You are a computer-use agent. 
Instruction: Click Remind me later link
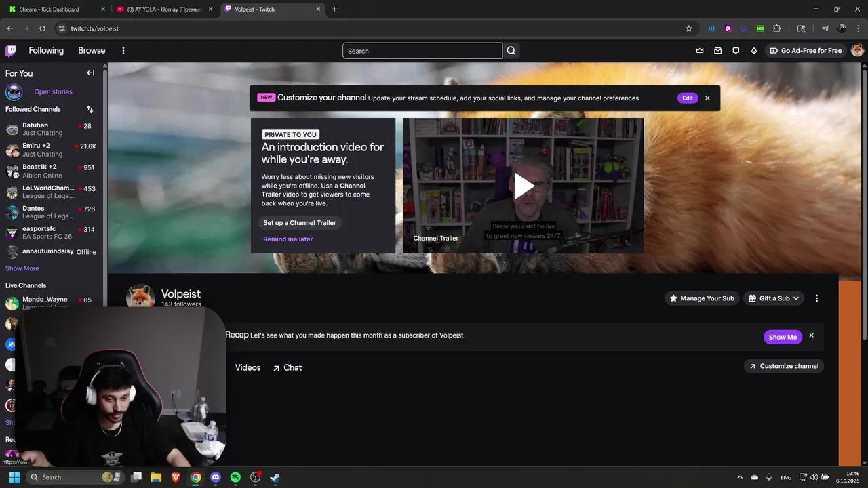288,239
